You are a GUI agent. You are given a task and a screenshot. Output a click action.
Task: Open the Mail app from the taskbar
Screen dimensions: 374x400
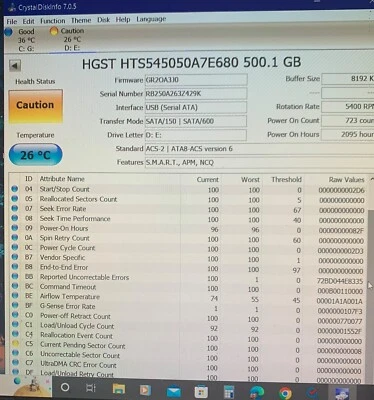pyautogui.click(x=174, y=391)
